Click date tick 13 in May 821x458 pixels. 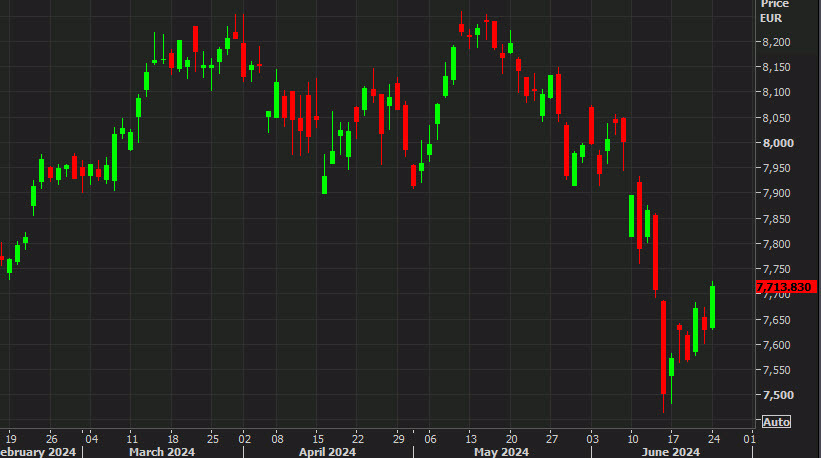click(x=471, y=439)
